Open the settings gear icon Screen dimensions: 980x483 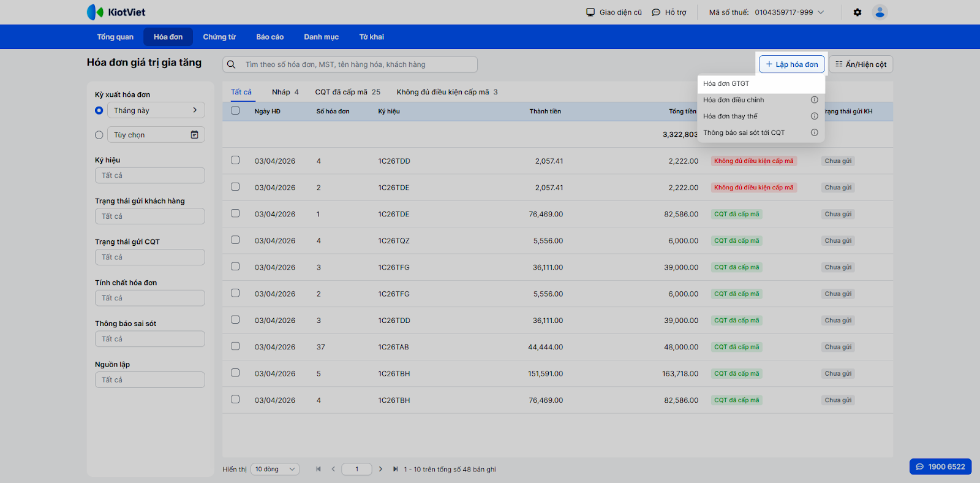pos(857,12)
